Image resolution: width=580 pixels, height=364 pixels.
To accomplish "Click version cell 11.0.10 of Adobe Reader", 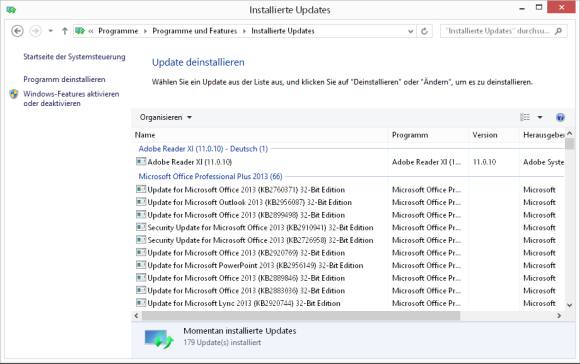I will (484, 162).
